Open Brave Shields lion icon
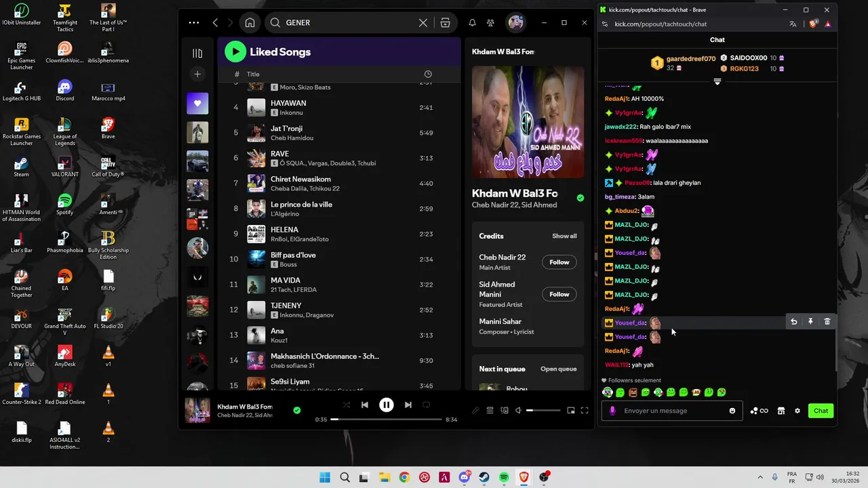The height and width of the screenshot is (488, 868). [814, 24]
